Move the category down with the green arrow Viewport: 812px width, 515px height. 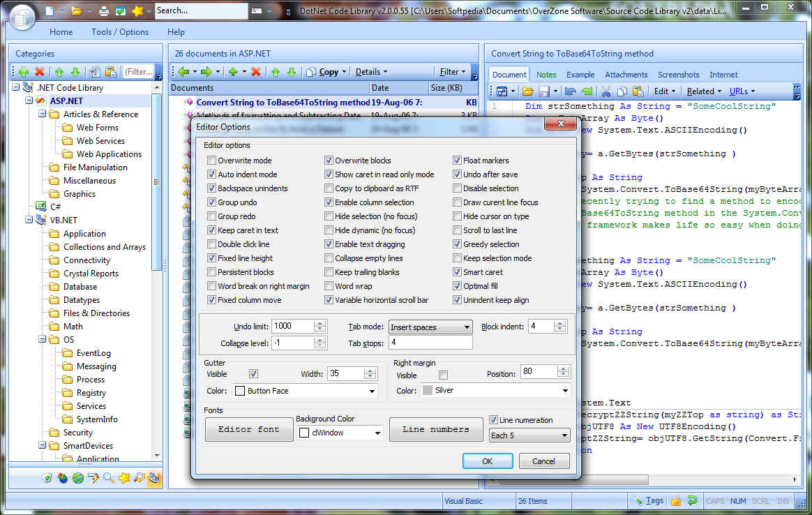pos(75,72)
